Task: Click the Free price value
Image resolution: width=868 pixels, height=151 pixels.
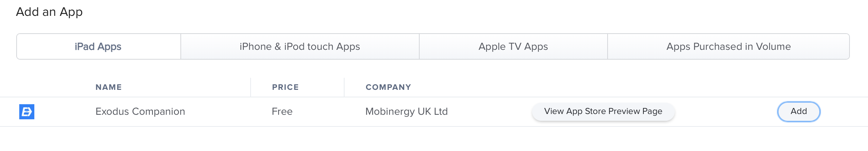Action: click(282, 111)
